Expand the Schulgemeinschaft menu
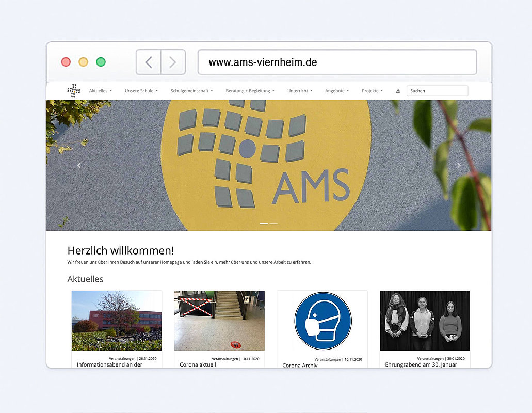 191,91
